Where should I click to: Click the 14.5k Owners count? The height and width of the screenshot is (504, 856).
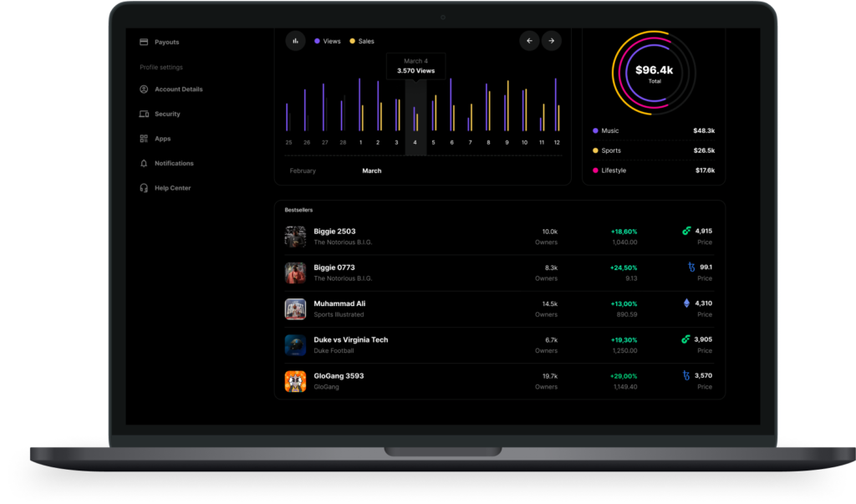tap(550, 303)
